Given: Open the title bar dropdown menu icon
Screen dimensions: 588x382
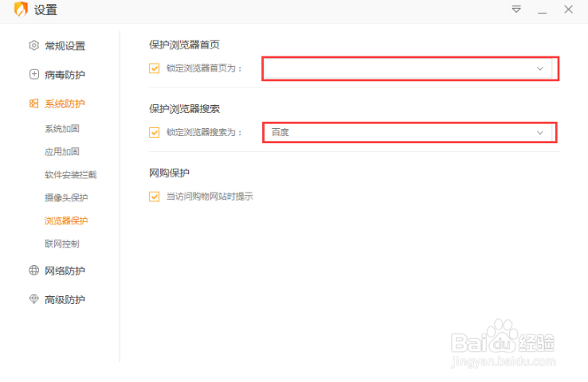Looking at the screenshot, I should click(x=516, y=10).
